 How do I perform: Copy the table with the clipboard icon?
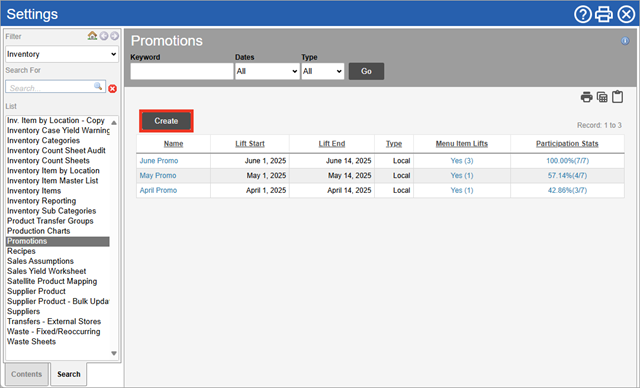pyautogui.click(x=618, y=97)
